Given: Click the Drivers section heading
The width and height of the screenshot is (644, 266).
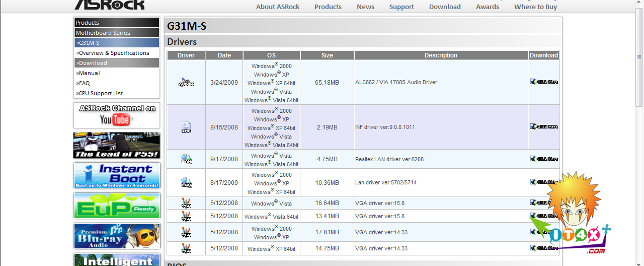Looking at the screenshot, I should tap(182, 42).
